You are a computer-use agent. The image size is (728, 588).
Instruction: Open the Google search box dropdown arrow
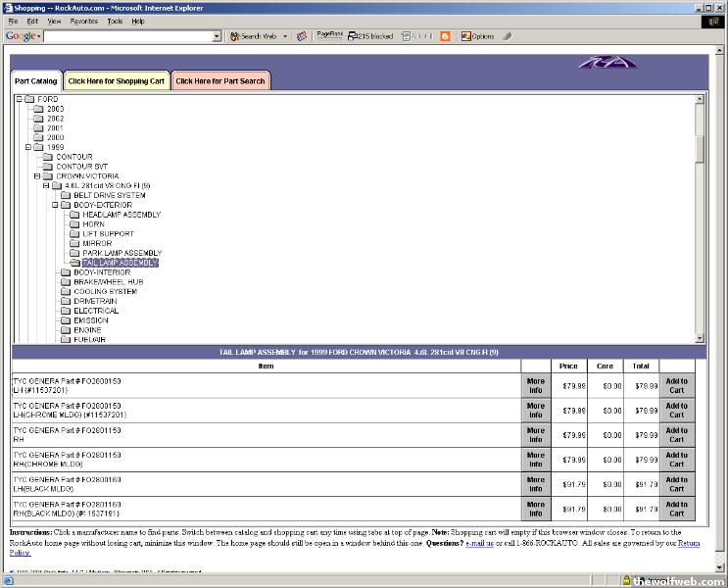pyautogui.click(x=218, y=36)
